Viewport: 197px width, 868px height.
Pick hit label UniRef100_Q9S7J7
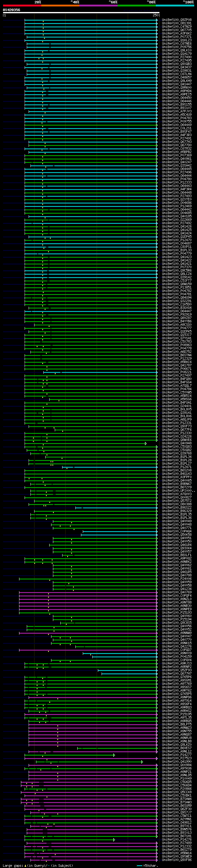tap(177, 813)
